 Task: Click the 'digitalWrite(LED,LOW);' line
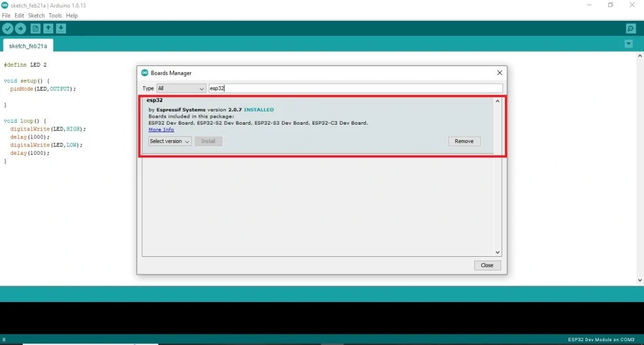pos(47,145)
